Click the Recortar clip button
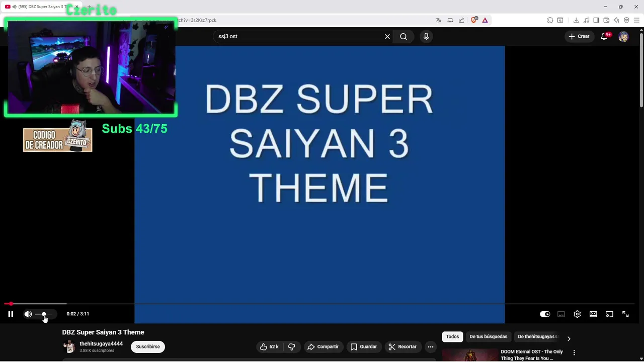The width and height of the screenshot is (644, 362). point(403,346)
